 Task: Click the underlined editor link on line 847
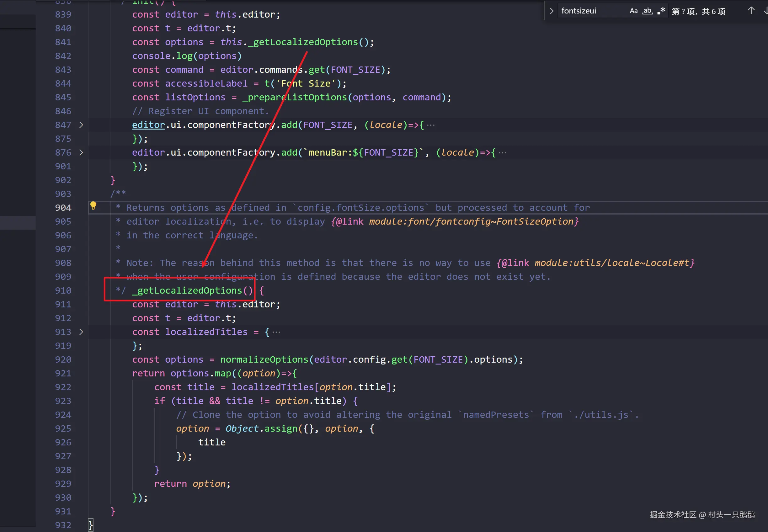[148, 125]
